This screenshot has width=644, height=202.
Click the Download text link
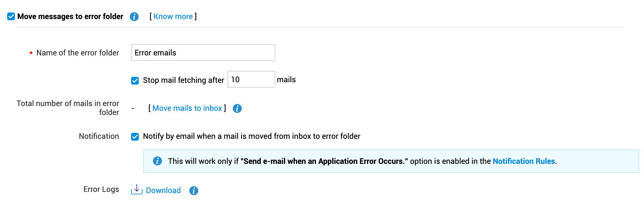point(163,190)
